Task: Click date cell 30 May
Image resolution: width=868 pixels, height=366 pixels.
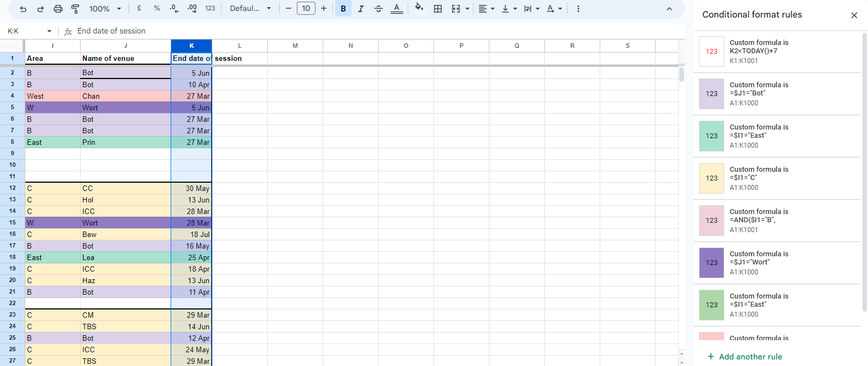Action: click(191, 188)
